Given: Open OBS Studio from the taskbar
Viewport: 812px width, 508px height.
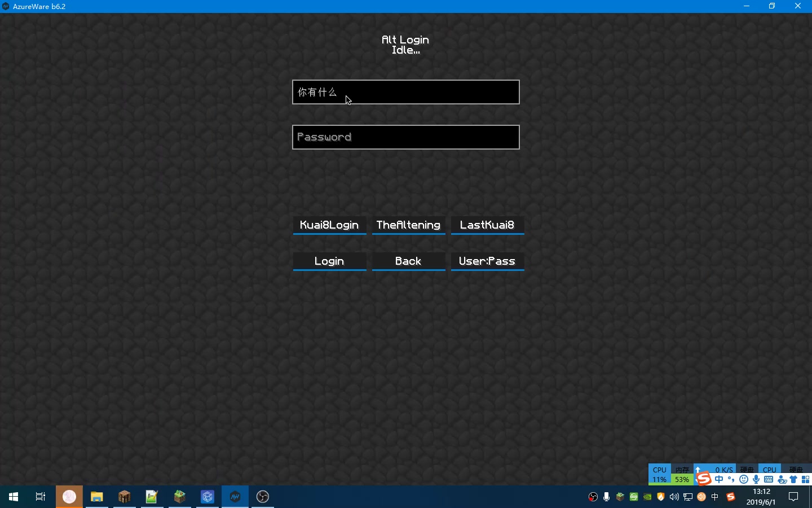Looking at the screenshot, I should [x=263, y=497].
